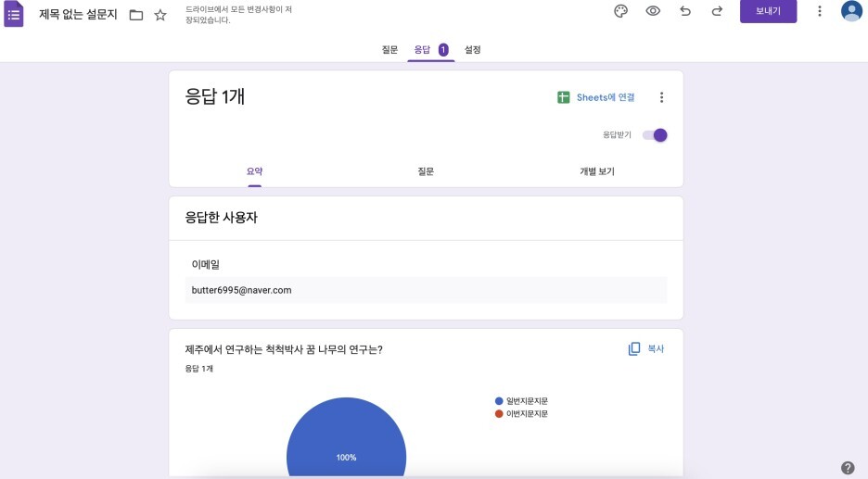Open the theme customization palette icon
The height and width of the screenshot is (479, 868).
(x=621, y=11)
